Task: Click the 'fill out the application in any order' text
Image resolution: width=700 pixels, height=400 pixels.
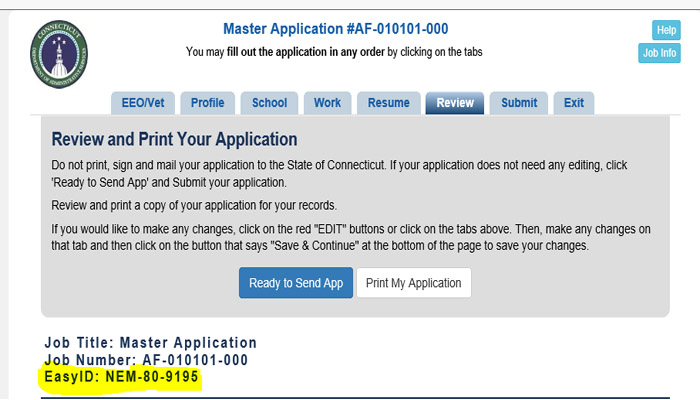Action: [306, 52]
